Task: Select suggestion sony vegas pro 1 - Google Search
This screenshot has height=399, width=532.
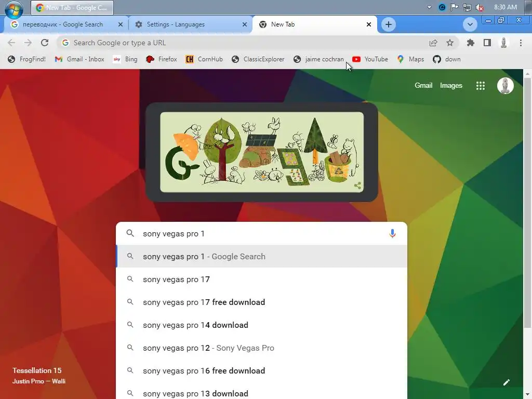Action: coord(261,257)
